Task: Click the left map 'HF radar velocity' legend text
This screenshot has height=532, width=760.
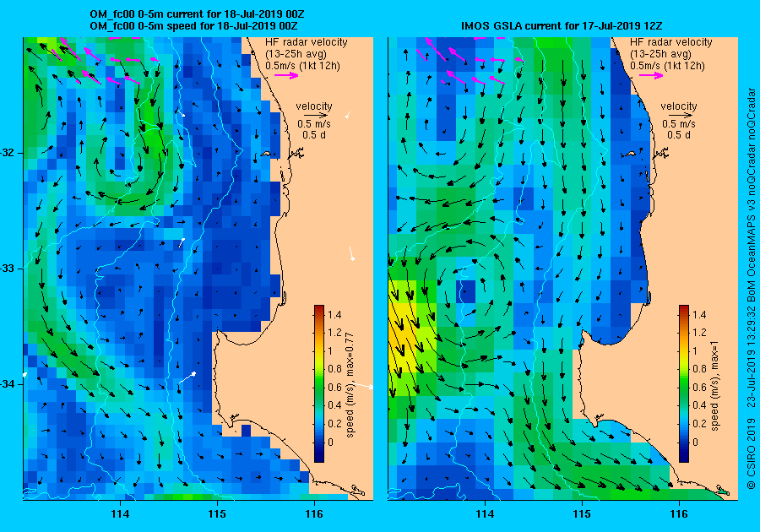Action: (x=307, y=42)
